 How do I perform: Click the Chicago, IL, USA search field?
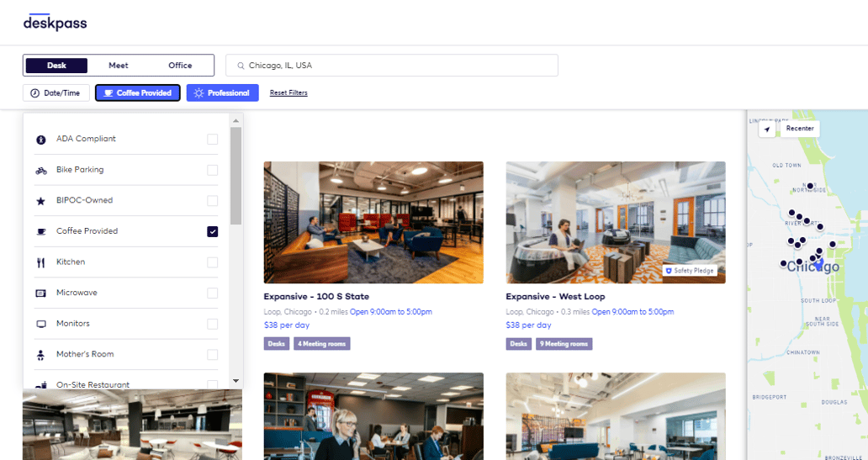392,66
